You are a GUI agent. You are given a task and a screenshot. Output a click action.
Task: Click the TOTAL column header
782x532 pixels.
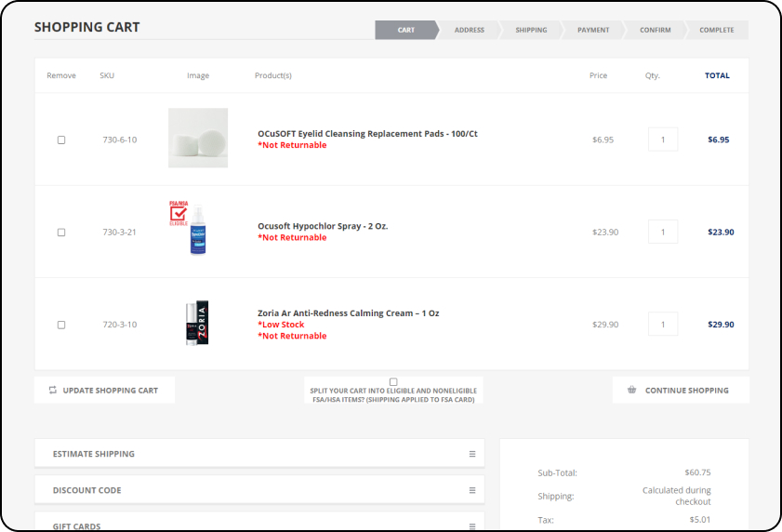tap(717, 75)
